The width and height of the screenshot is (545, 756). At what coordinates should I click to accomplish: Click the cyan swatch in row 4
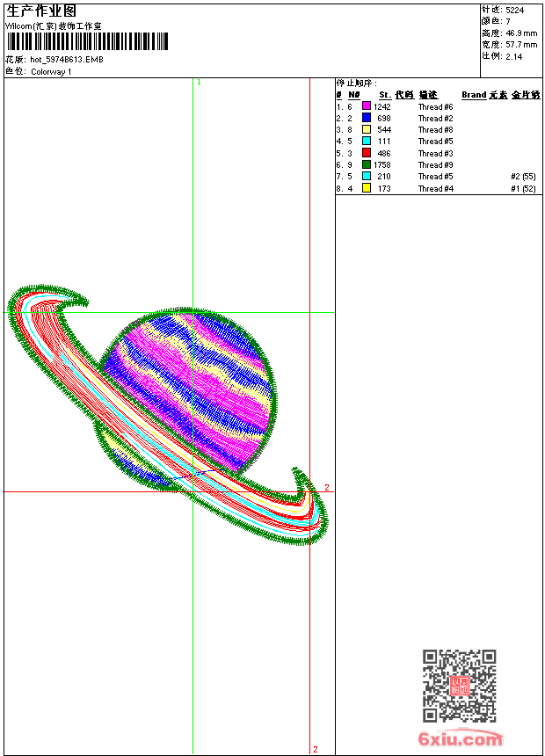click(x=367, y=141)
